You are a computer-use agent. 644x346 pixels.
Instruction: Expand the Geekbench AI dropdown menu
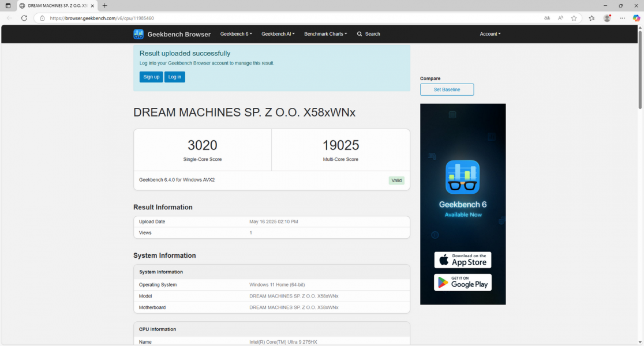click(278, 34)
